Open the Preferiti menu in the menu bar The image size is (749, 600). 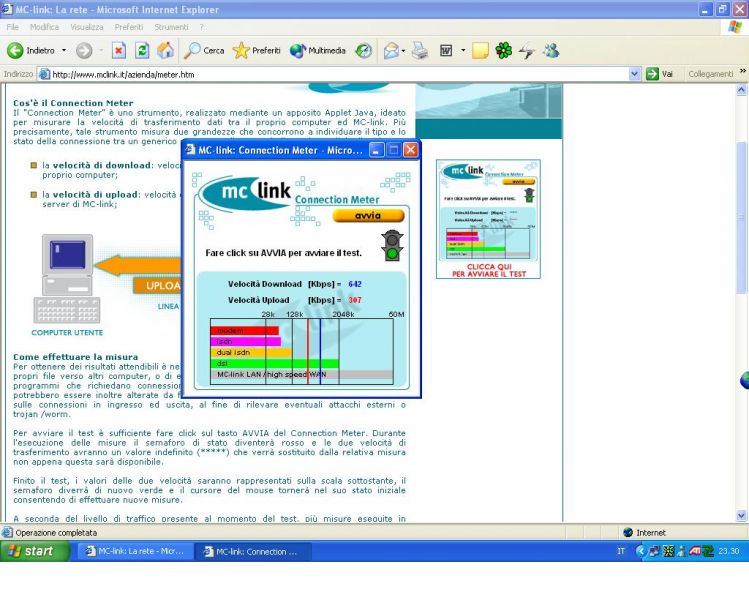[x=128, y=27]
